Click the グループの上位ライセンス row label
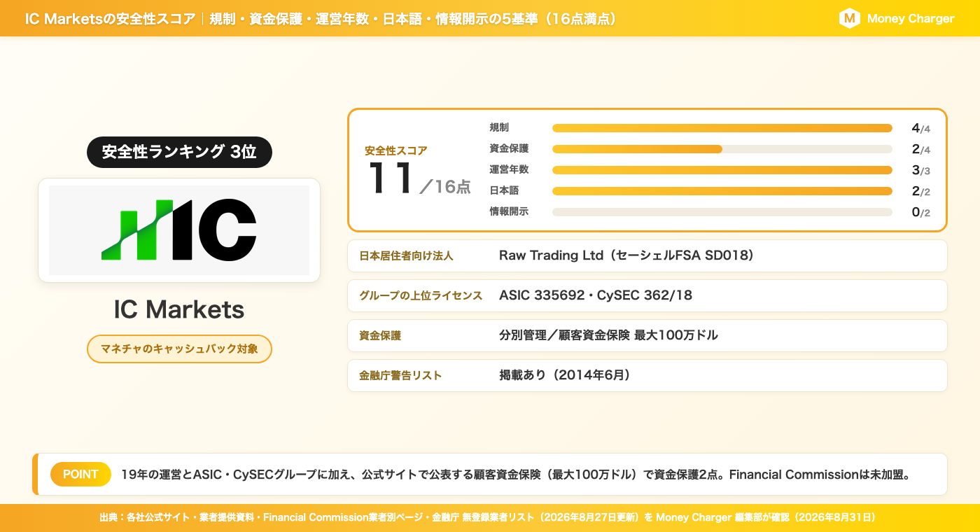Viewport: 980px width, 532px height. pyautogui.click(x=421, y=296)
